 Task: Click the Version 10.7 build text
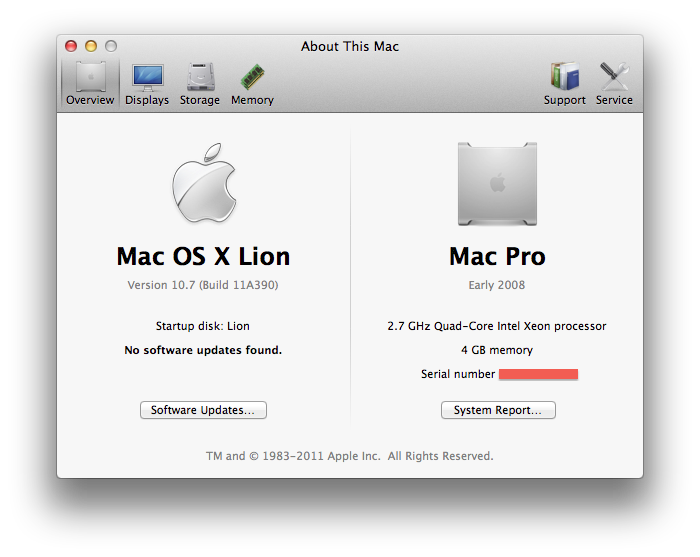coord(203,285)
